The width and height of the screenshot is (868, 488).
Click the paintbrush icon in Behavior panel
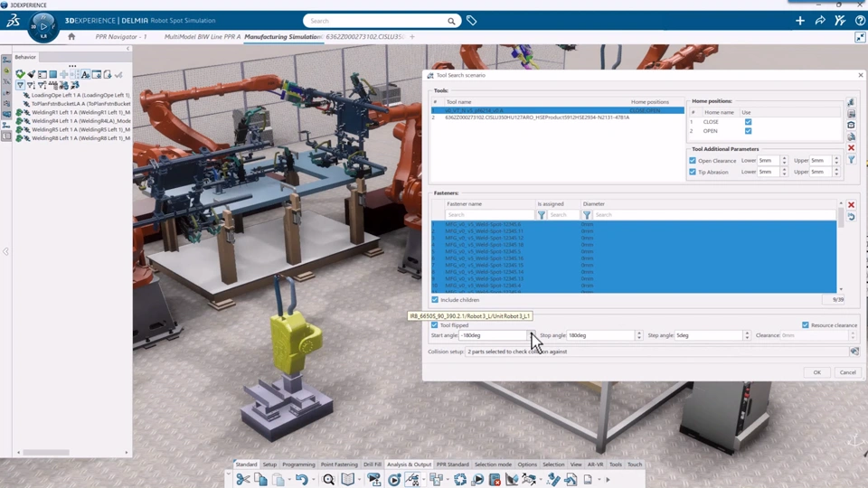tap(32, 74)
